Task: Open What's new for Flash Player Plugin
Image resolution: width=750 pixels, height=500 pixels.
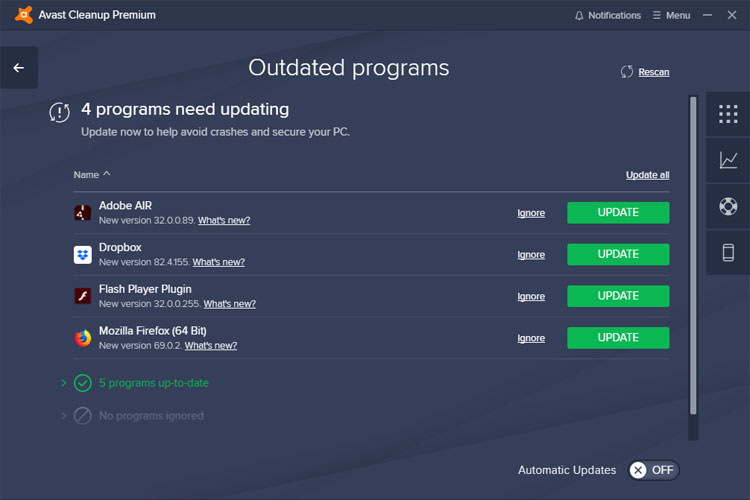Action: (x=230, y=304)
